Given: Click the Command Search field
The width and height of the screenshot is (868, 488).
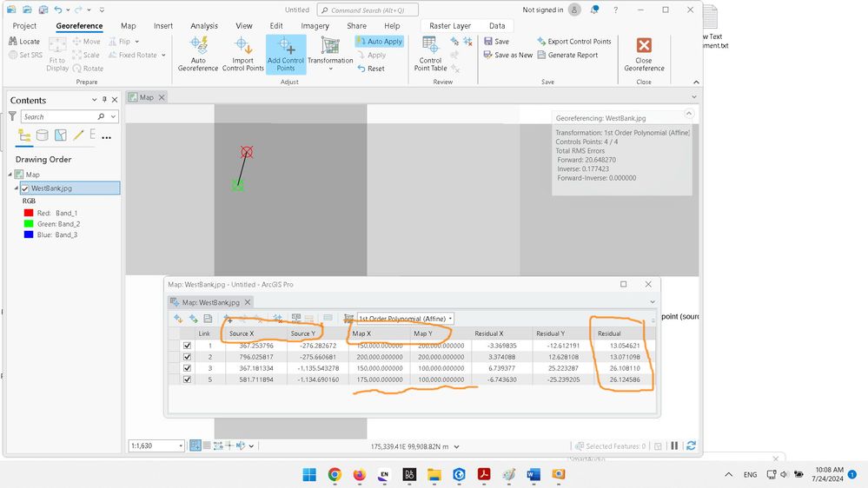Looking at the screenshot, I should pyautogui.click(x=368, y=10).
